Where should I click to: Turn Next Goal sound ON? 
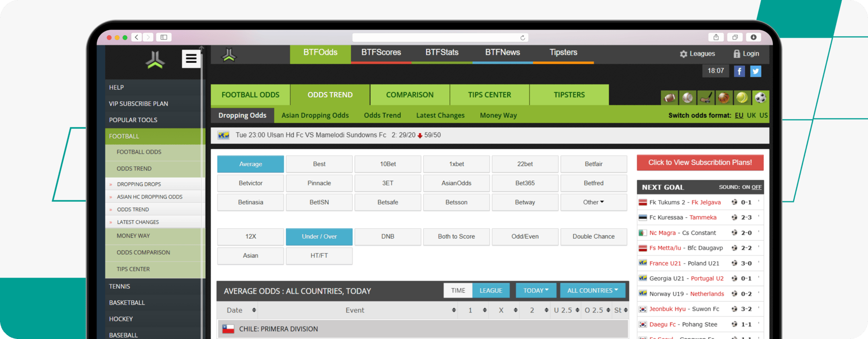(746, 187)
